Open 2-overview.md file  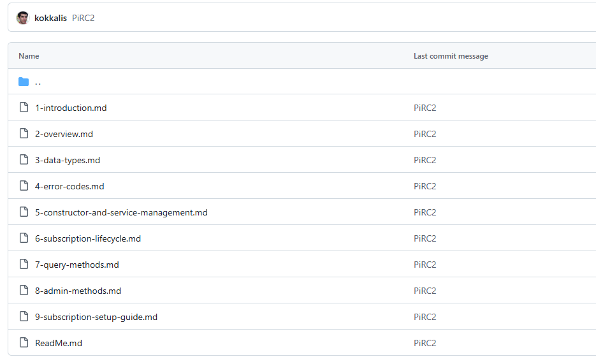(64, 134)
